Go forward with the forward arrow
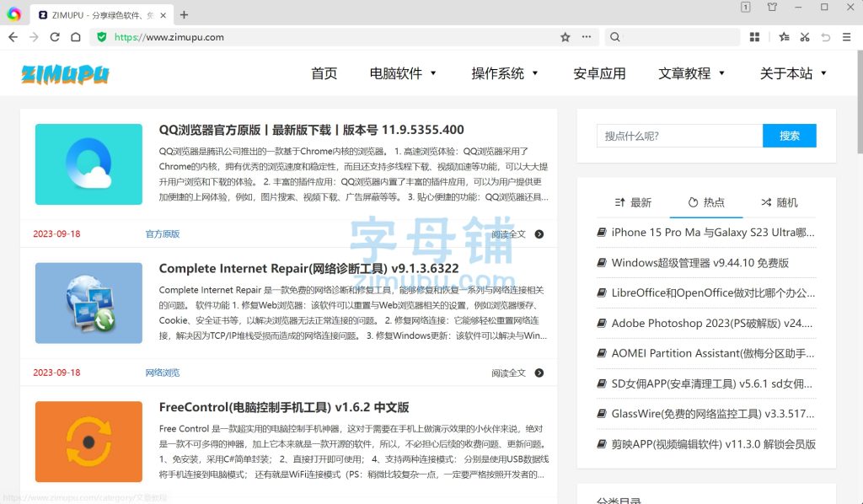The height and width of the screenshot is (504, 863). coord(34,37)
